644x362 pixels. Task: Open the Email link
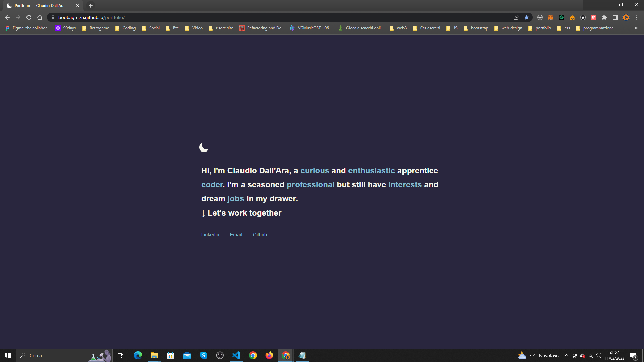pyautogui.click(x=236, y=235)
